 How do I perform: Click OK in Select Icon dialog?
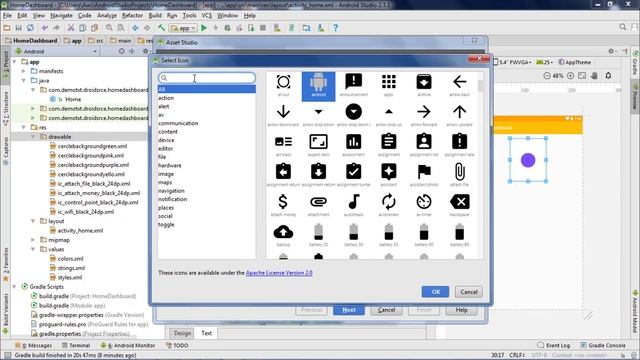point(436,292)
